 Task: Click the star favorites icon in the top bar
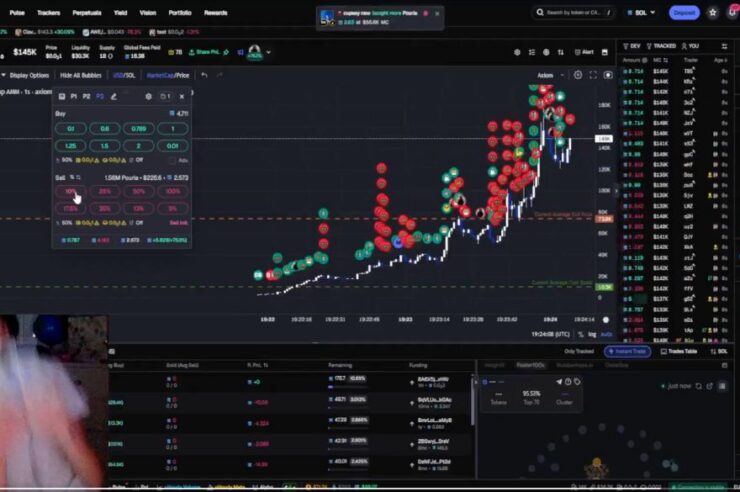712,13
